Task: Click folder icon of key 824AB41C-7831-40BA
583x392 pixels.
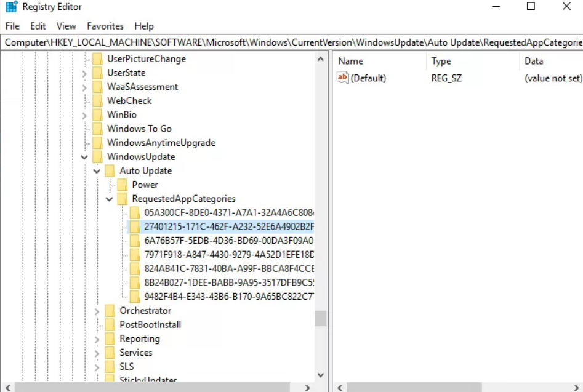Action: [x=135, y=269]
